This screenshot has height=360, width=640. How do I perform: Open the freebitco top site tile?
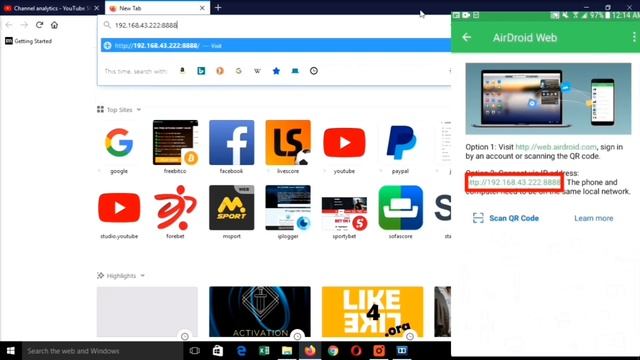click(175, 147)
